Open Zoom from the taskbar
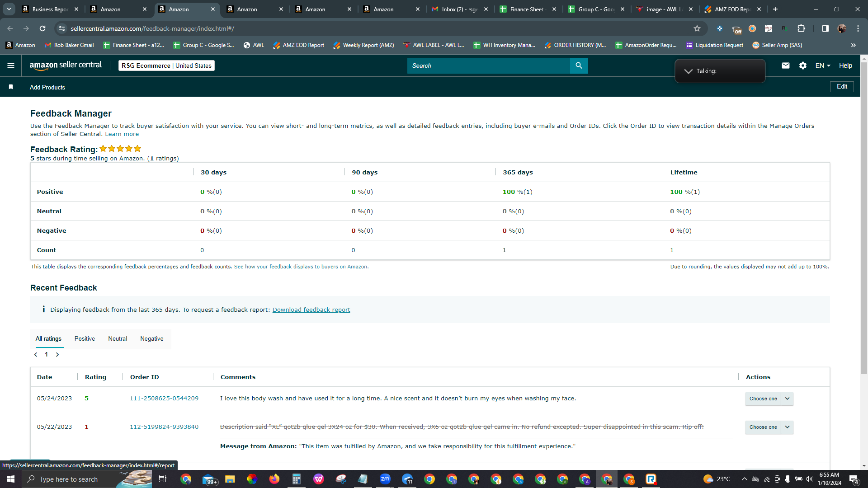 click(x=385, y=479)
